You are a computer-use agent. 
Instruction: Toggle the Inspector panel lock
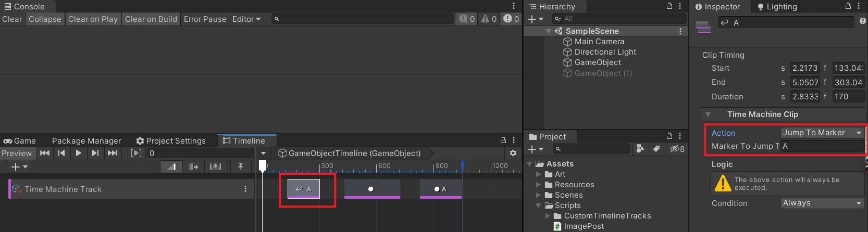coord(848,6)
